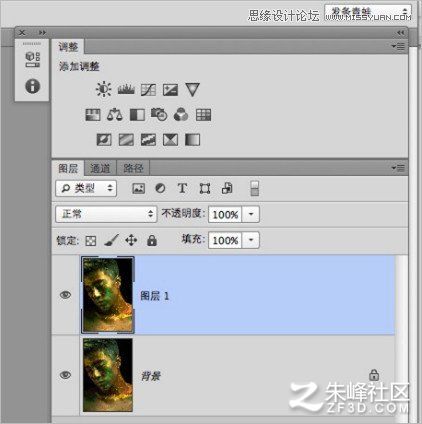This screenshot has height=424, width=422.
Task: Hide the 背景 layer
Action: coord(65,375)
